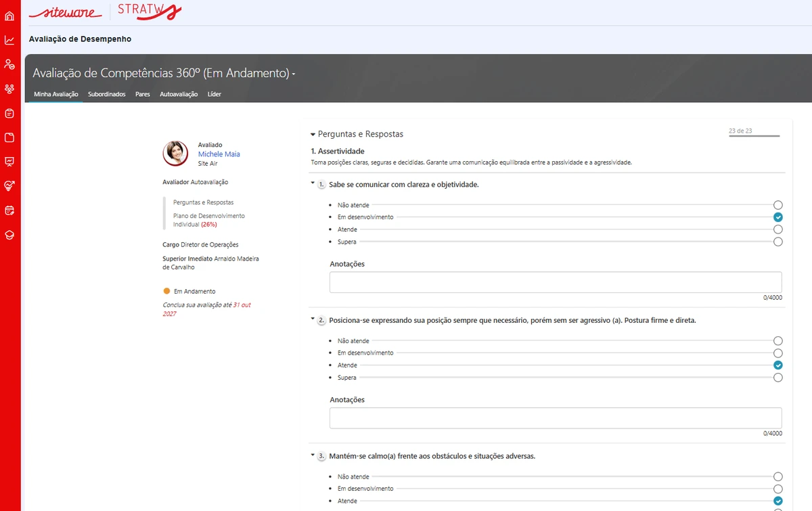Select 'Em desenvolvimento' for question 2
The width and height of the screenshot is (812, 511).
(x=778, y=353)
